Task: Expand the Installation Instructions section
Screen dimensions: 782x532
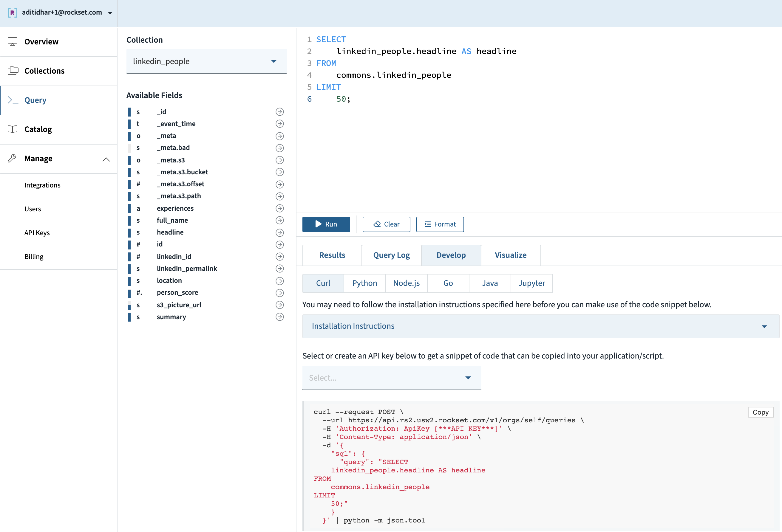Action: (x=540, y=326)
